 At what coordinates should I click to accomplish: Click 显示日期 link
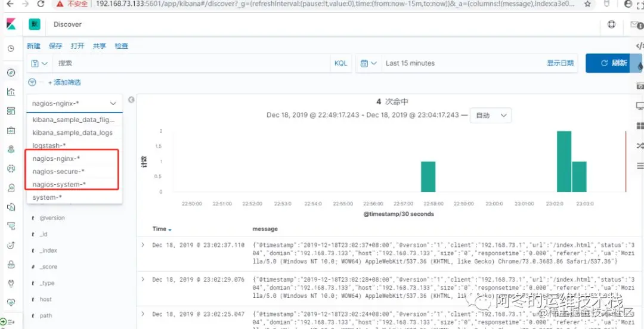click(560, 63)
